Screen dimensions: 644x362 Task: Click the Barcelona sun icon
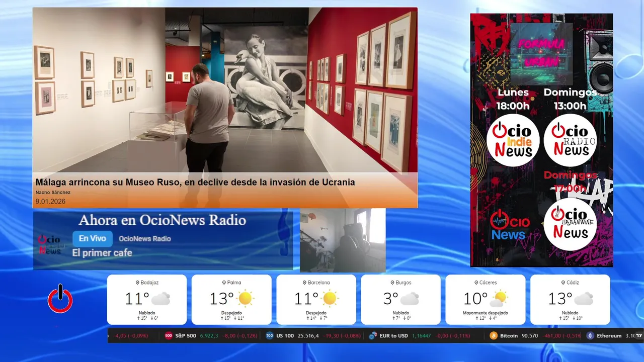[330, 299]
